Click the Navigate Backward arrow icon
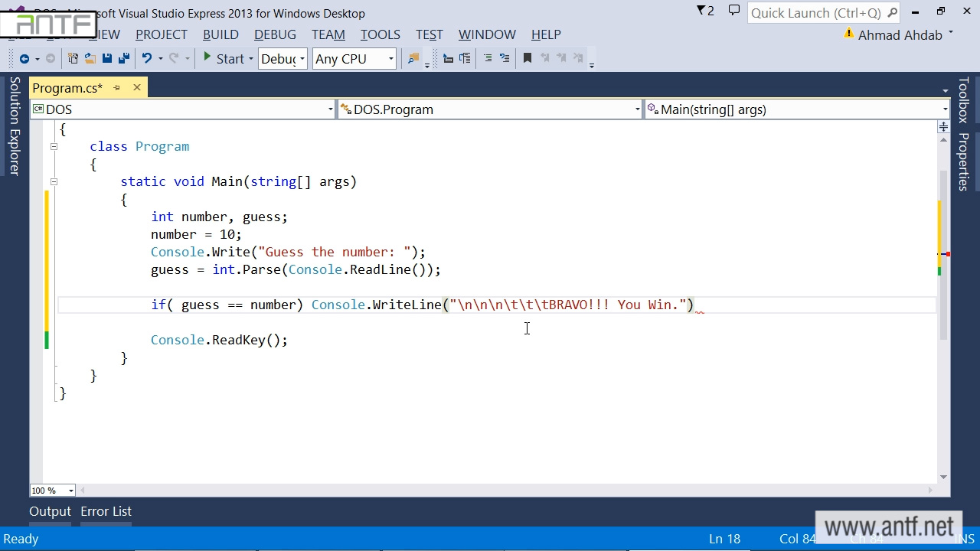This screenshot has width=980, height=551. coord(24,59)
